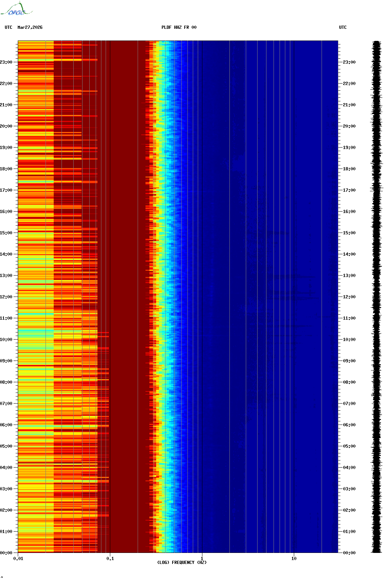Screen dimensions: 392x581
Task: Click 23:00 on the left time axis
Action: click(6, 62)
